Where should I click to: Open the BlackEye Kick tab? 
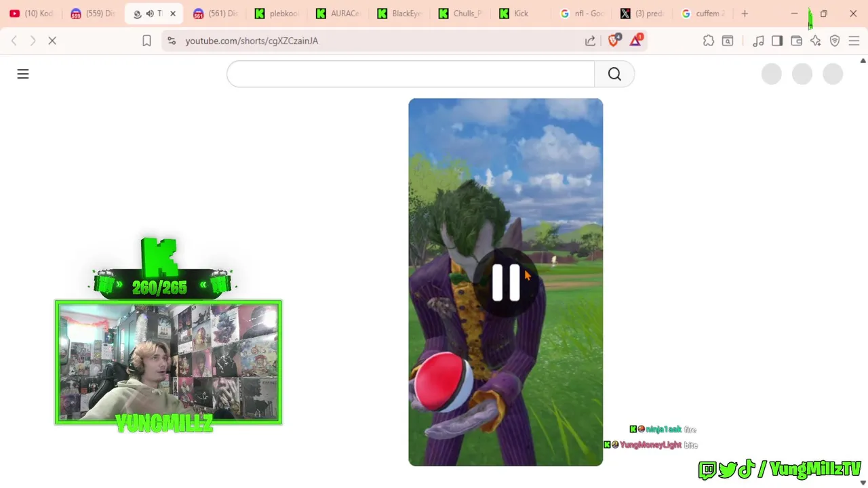coord(399,14)
